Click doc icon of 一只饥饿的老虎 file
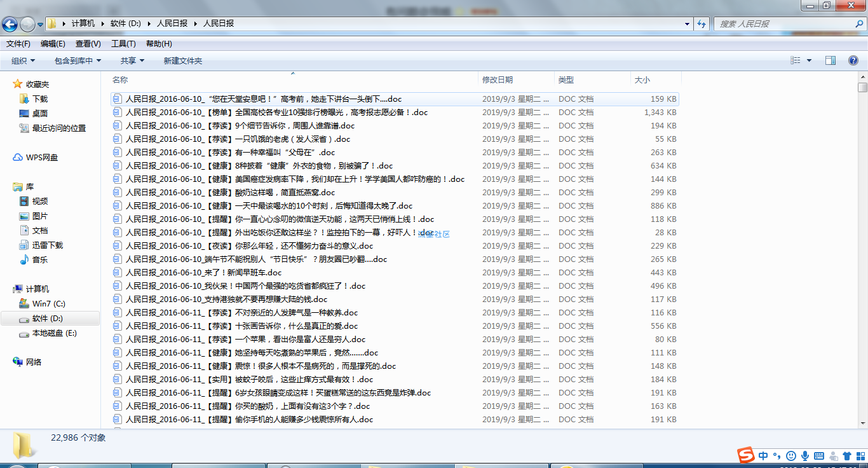This screenshot has height=468, width=868. [x=117, y=139]
